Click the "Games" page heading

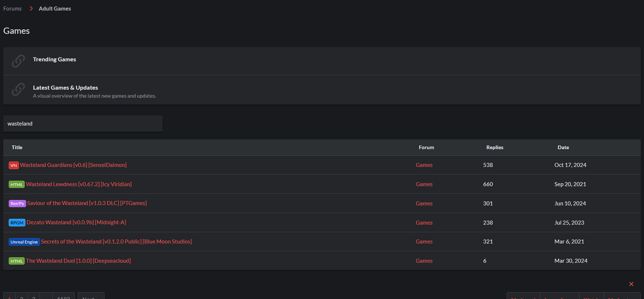pos(16,31)
